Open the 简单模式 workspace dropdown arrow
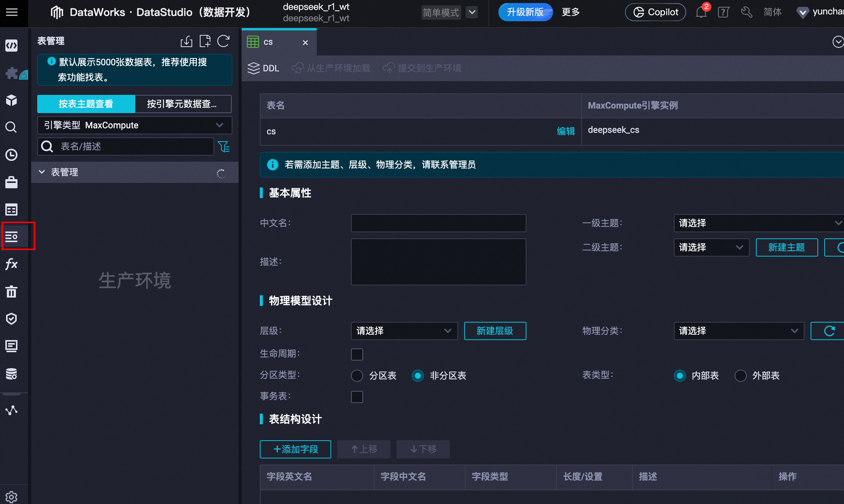 pyautogui.click(x=472, y=12)
